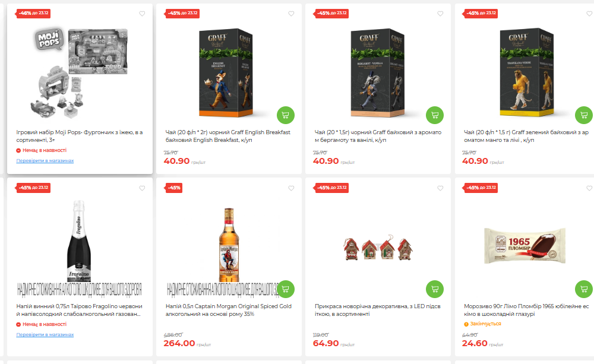Open Graff bergamot vanilla tea product title
This screenshot has height=364, width=594.
[378, 136]
